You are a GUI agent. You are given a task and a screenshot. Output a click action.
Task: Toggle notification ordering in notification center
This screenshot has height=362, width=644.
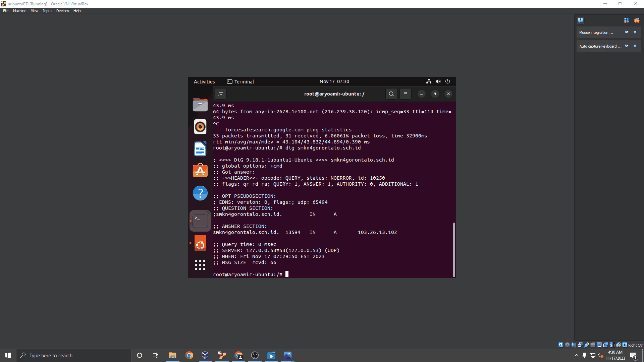click(x=626, y=20)
